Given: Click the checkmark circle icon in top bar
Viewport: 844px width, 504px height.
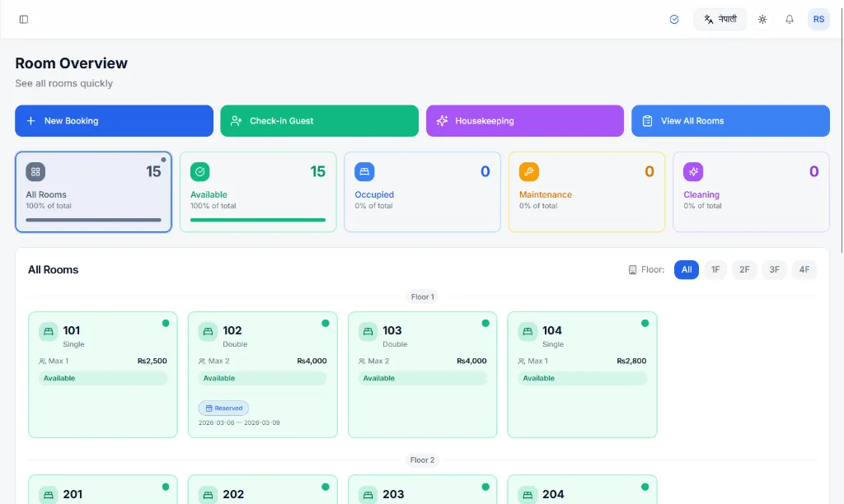Looking at the screenshot, I should tap(674, 18).
